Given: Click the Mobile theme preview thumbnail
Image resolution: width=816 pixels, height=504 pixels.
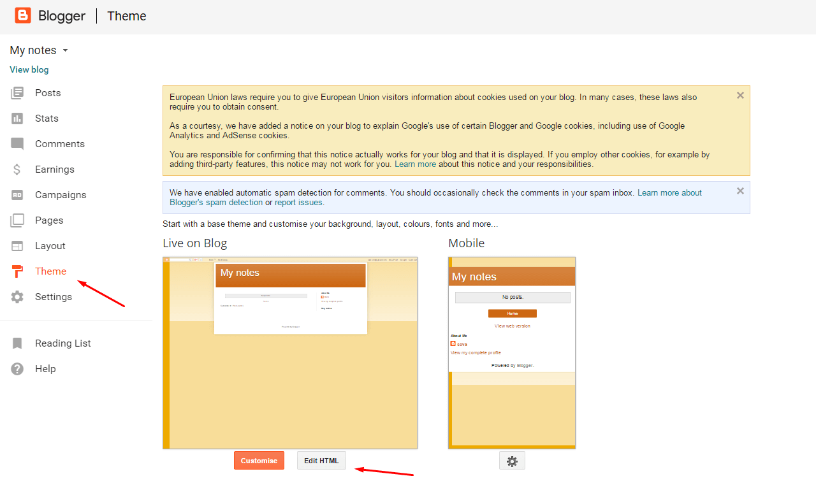Looking at the screenshot, I should click(512, 353).
